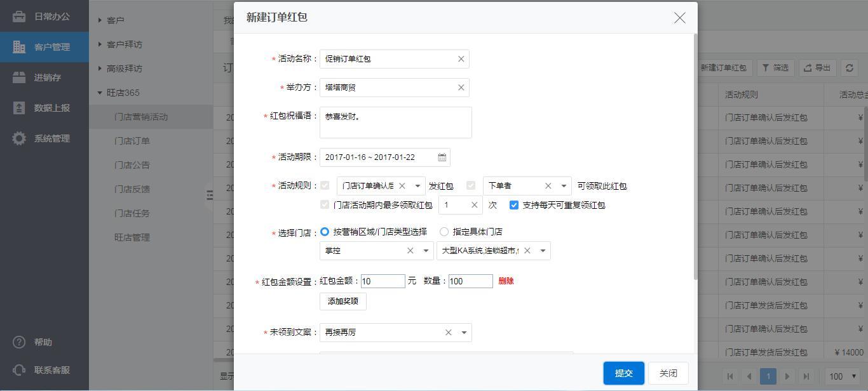Close the 新建订单红包 dialog with X
Screen dimensions: 868x391
(x=679, y=18)
